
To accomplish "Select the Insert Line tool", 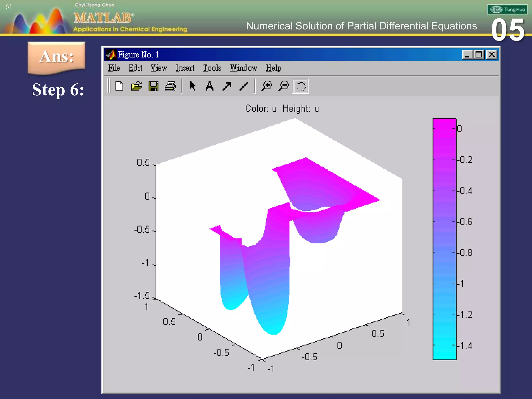I will point(244,86).
